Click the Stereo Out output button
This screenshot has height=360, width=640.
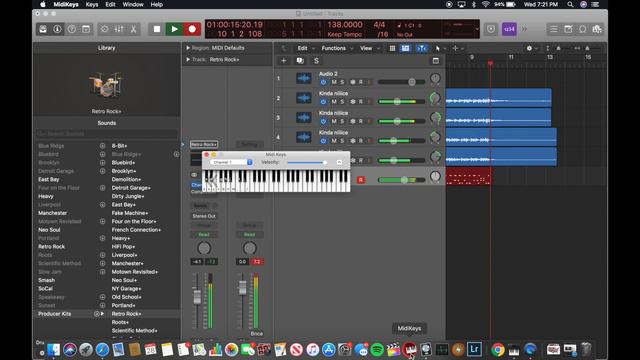(204, 216)
